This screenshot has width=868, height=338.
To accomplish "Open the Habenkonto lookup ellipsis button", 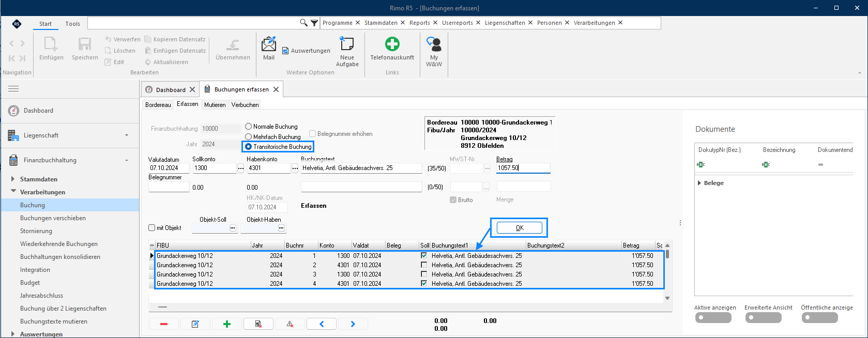I will pos(295,168).
